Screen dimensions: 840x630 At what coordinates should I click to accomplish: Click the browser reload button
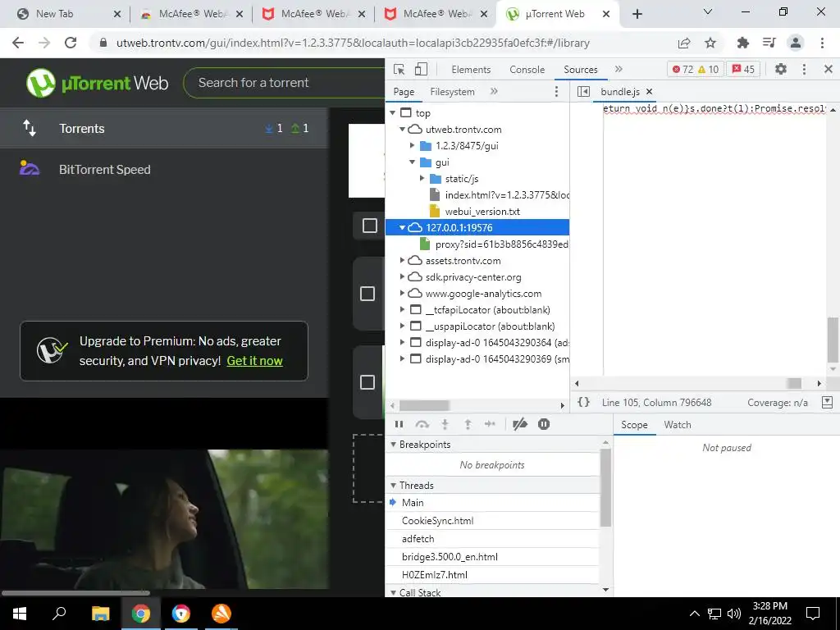coord(71,43)
